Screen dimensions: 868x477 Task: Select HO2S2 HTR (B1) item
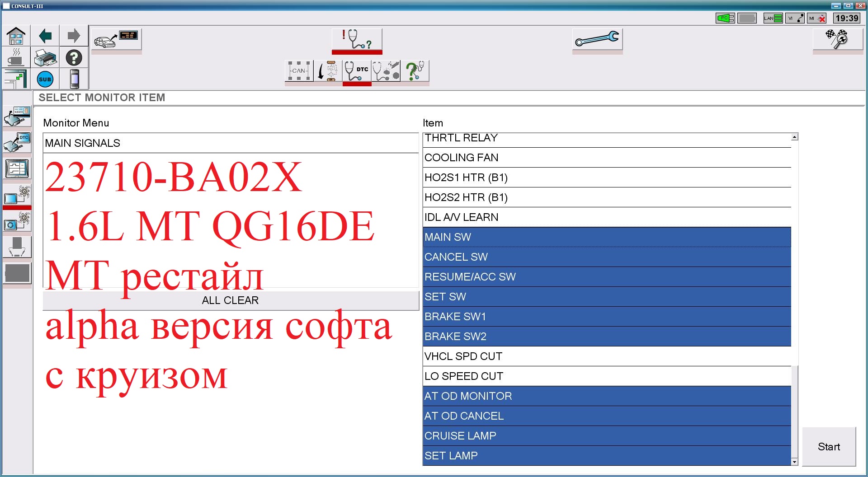[607, 197]
